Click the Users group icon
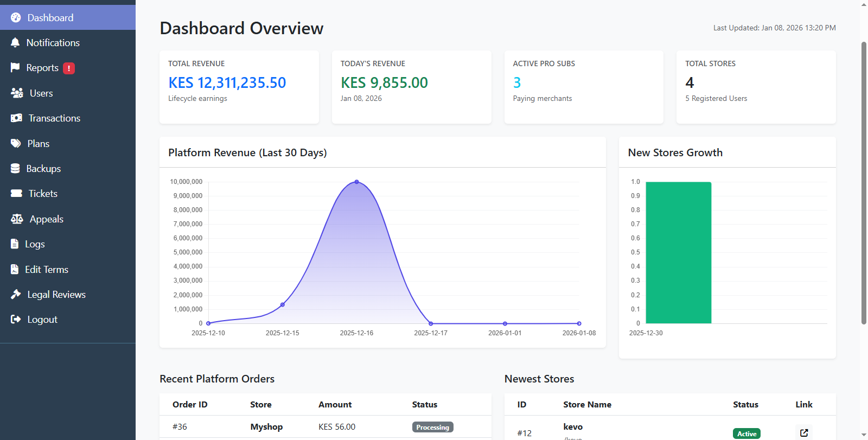The height and width of the screenshot is (440, 868). (x=17, y=93)
